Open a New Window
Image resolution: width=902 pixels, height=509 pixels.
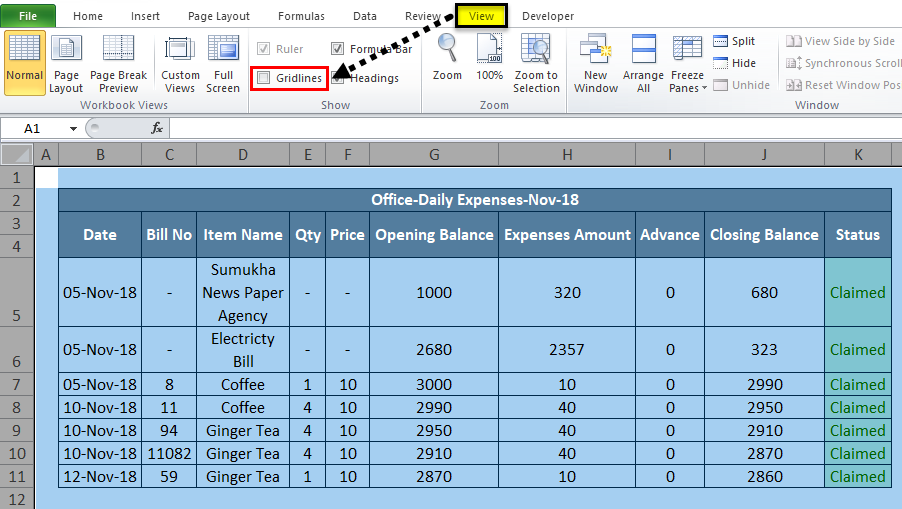tap(596, 63)
